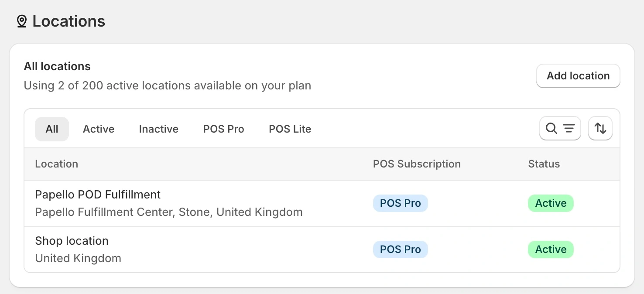
Task: Select the Active filter tab
Action: coord(99,129)
